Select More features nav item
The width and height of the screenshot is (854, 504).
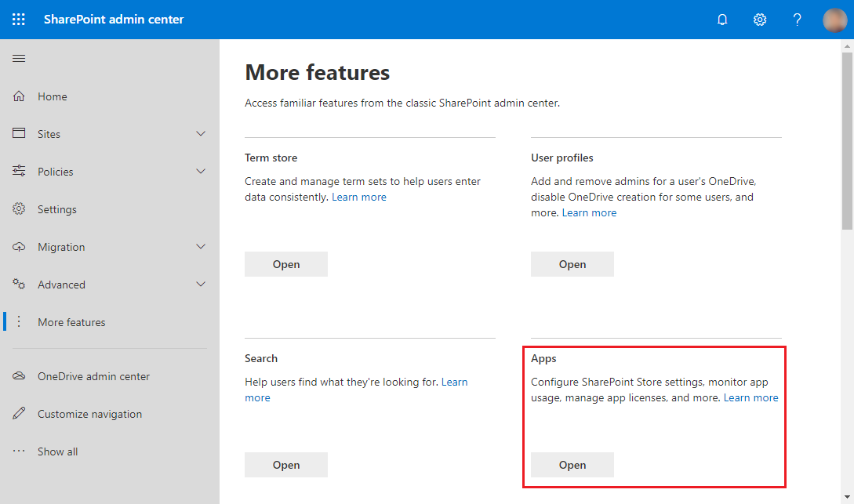[72, 322]
